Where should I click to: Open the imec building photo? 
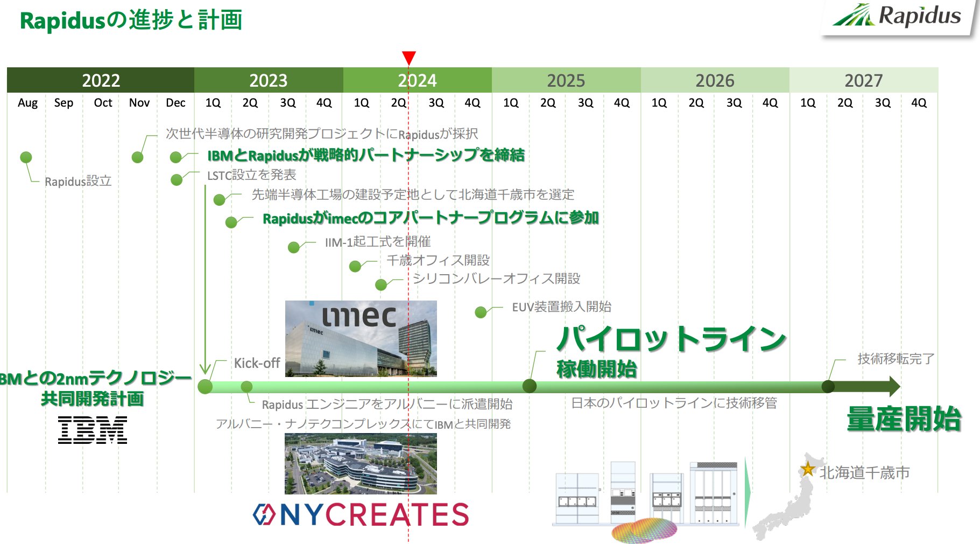(x=361, y=338)
